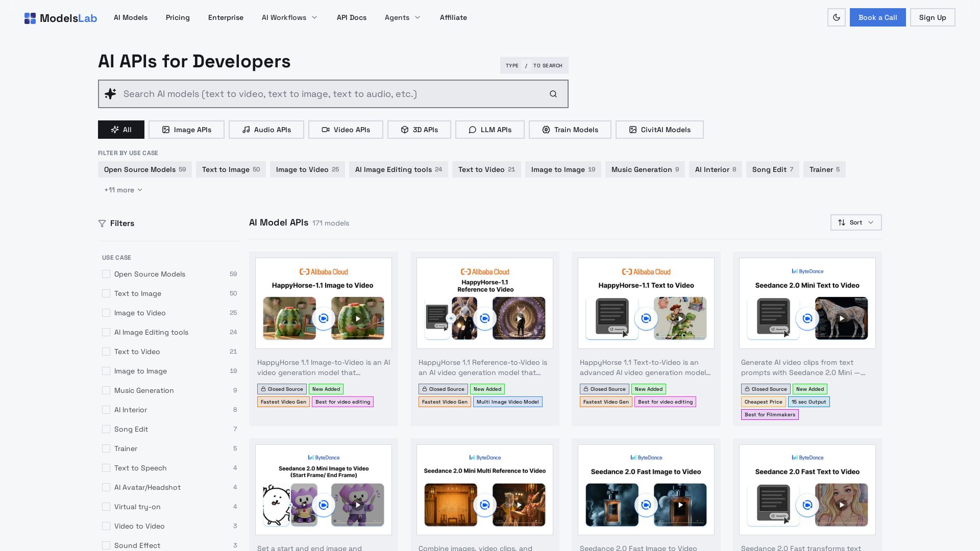Check the AI Interior checkbox

pos(106,410)
